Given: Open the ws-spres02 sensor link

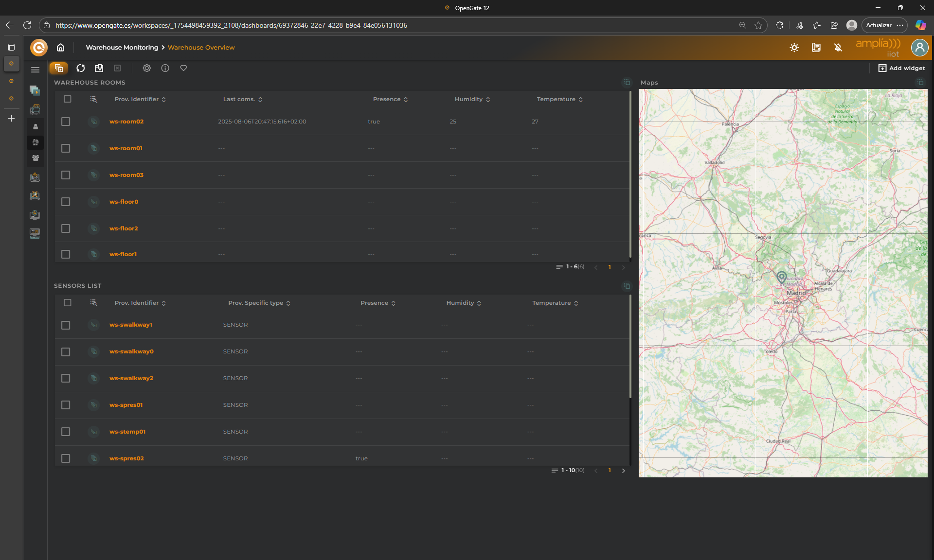Looking at the screenshot, I should point(126,458).
